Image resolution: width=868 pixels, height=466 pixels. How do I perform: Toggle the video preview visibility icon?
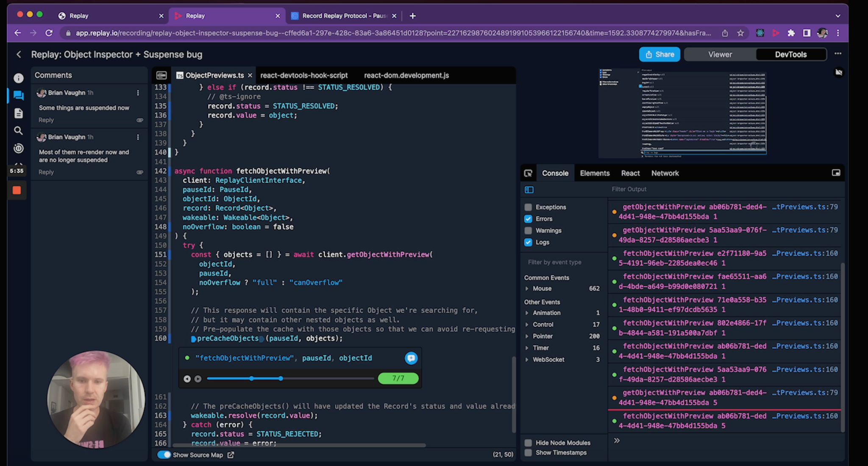point(839,72)
